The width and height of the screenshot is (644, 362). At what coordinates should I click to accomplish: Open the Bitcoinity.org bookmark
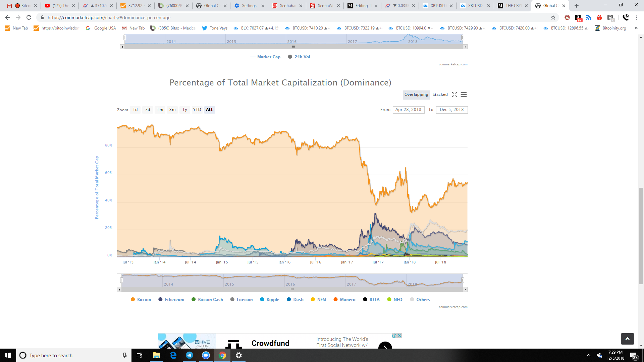(x=610, y=28)
